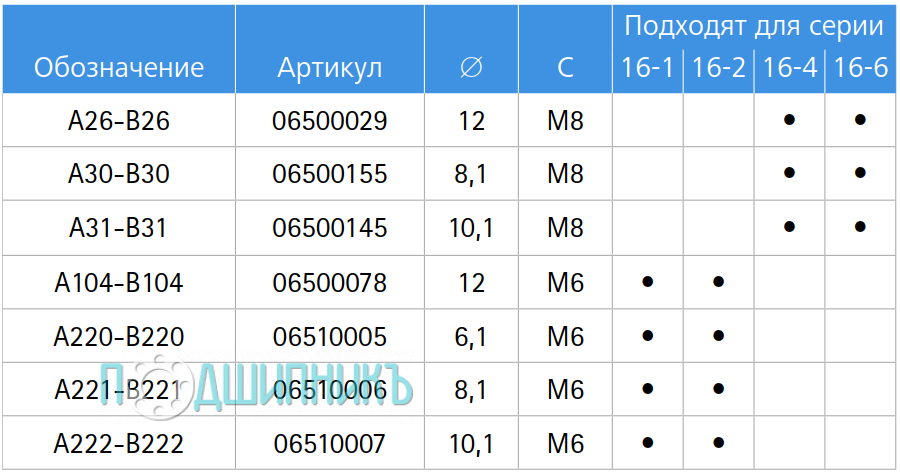Select article number 06500155

329,174
